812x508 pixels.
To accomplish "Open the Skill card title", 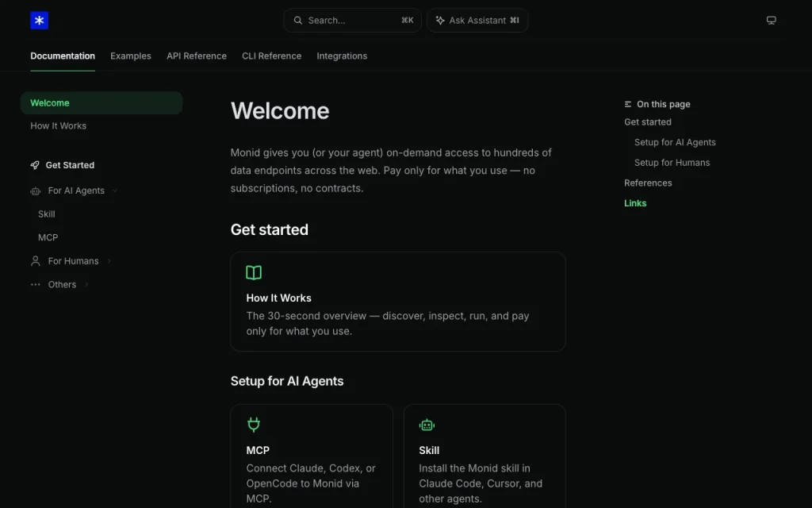I will [429, 450].
